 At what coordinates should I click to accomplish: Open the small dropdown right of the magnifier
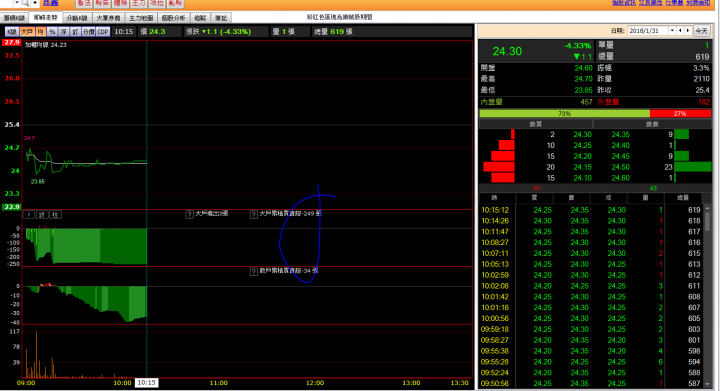coord(34,3)
